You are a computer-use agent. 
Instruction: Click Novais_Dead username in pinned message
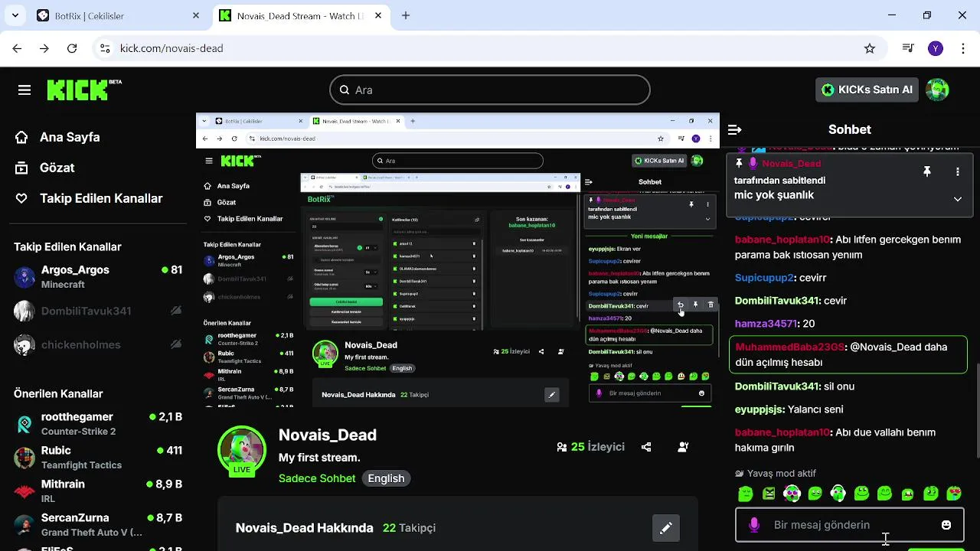(791, 164)
